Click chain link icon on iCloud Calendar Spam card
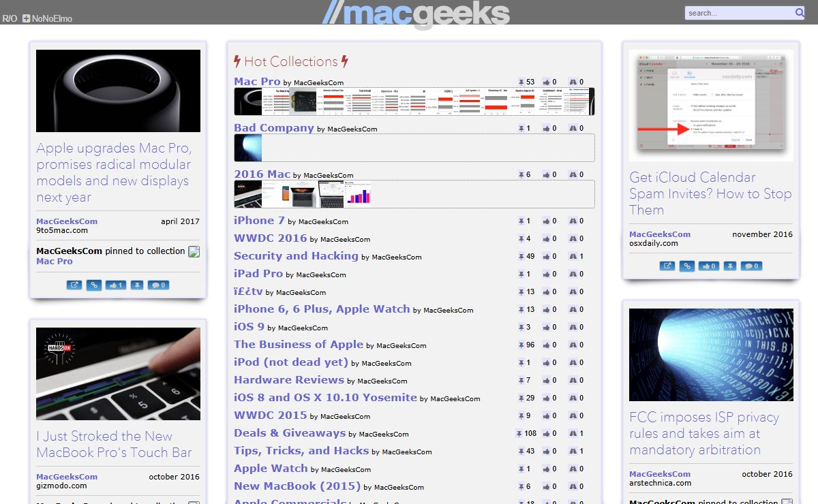Screen dimensions: 818x504 pyautogui.click(x=688, y=266)
